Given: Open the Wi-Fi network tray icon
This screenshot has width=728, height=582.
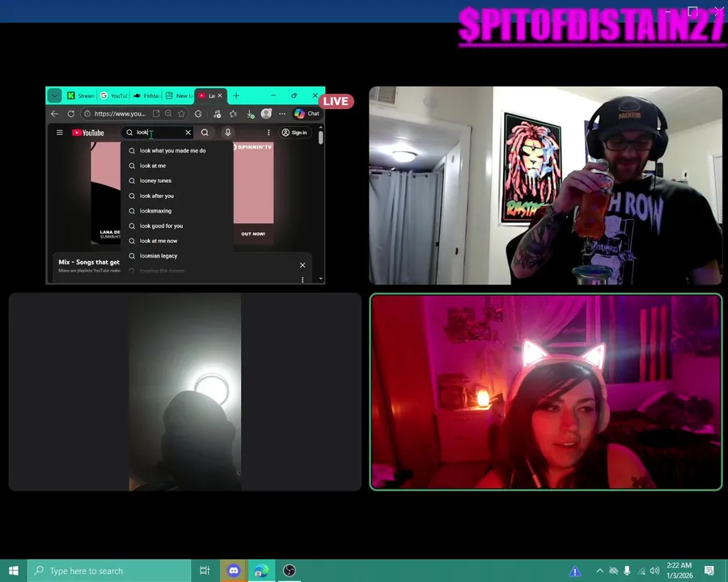Looking at the screenshot, I should [641, 571].
